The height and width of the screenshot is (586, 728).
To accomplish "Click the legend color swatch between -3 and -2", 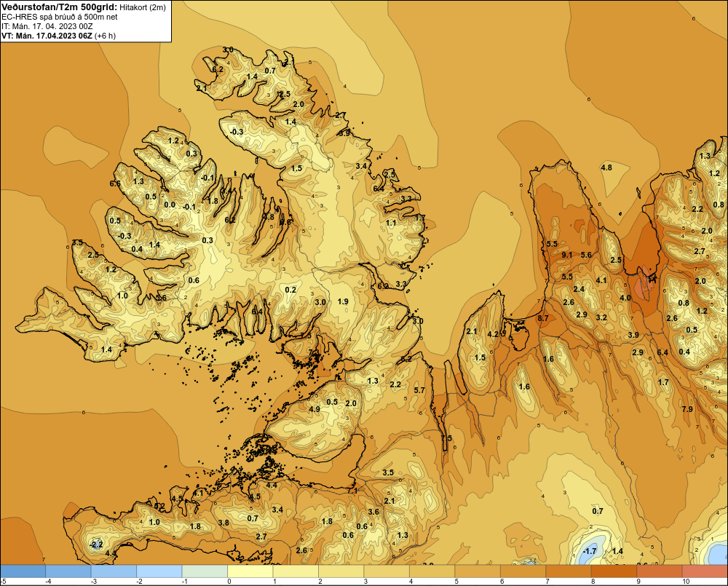I will pyautogui.click(x=114, y=571).
